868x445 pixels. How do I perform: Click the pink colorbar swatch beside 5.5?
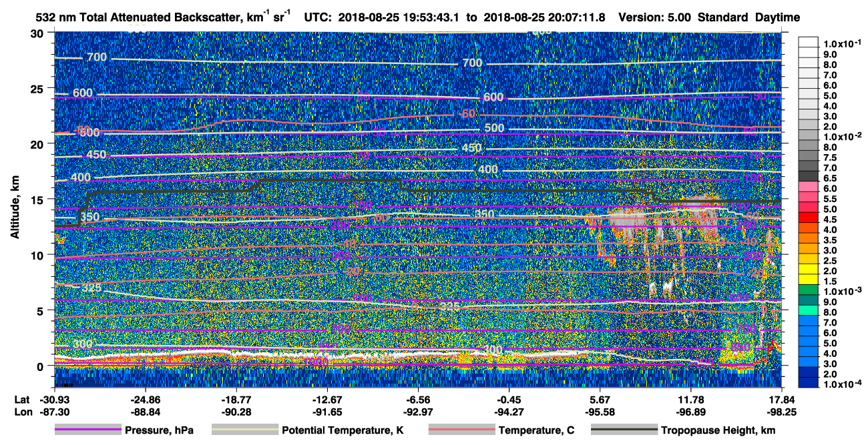pos(809,197)
